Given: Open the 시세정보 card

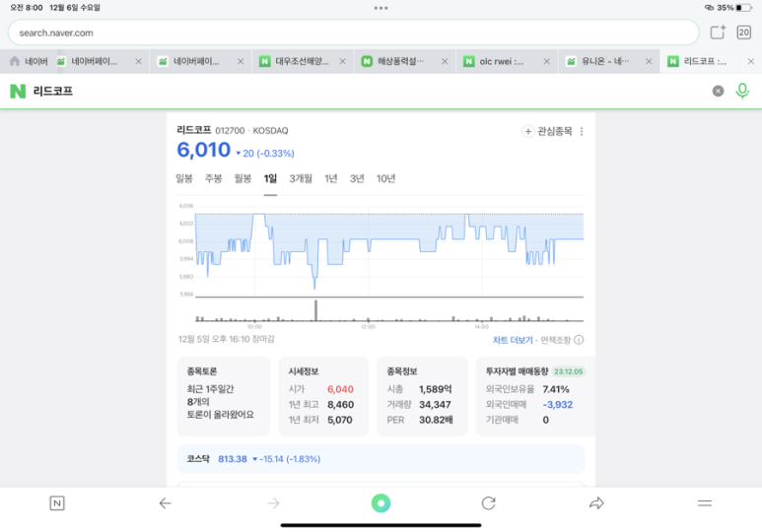Looking at the screenshot, I should coord(323,396).
